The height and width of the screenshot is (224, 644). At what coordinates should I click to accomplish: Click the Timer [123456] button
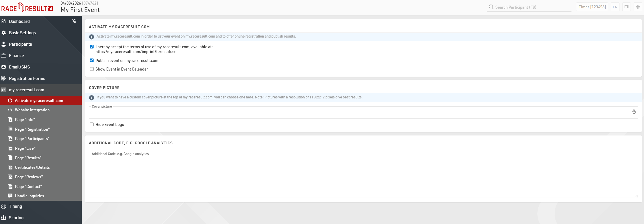tap(592, 7)
